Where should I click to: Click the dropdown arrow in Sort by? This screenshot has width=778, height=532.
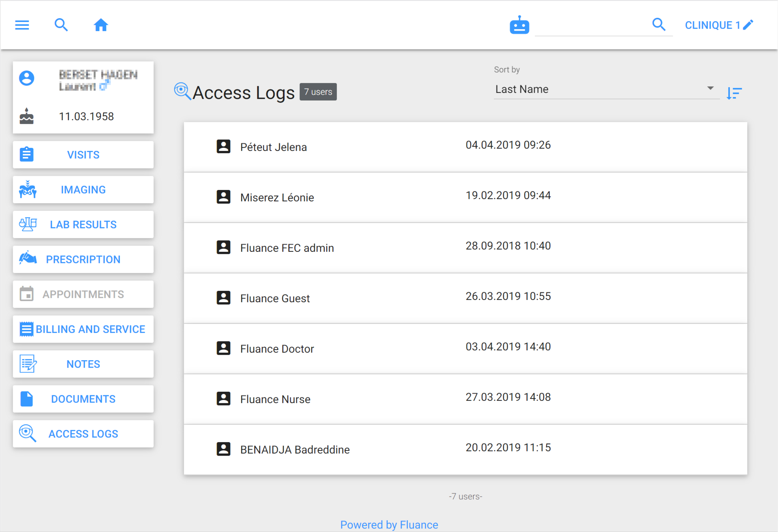[x=710, y=88]
